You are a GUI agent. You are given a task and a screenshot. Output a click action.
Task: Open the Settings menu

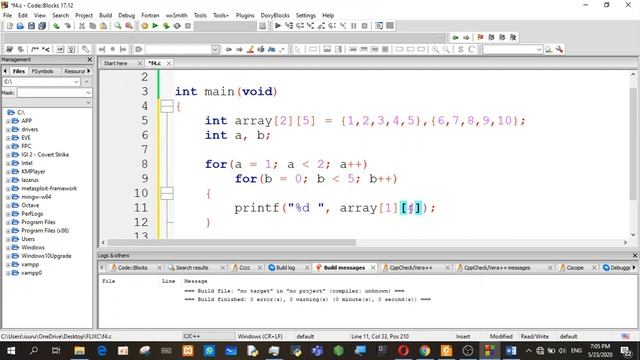coord(306,15)
